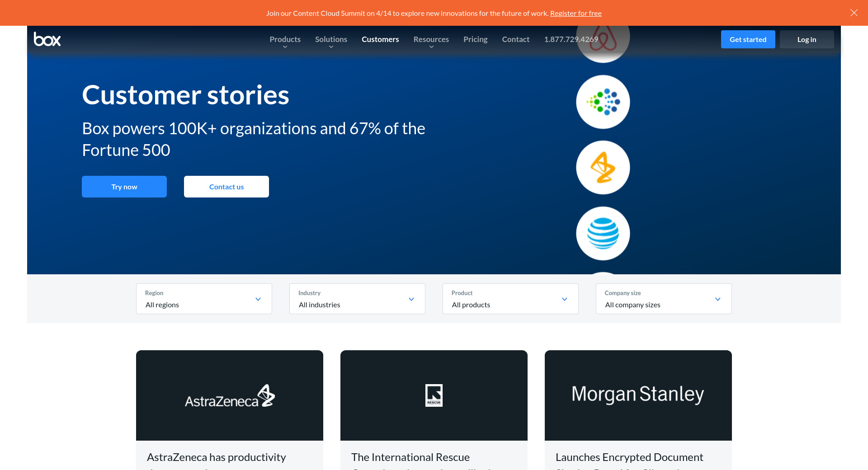
Task: Click the colorful dotted logo circle
Action: click(603, 102)
